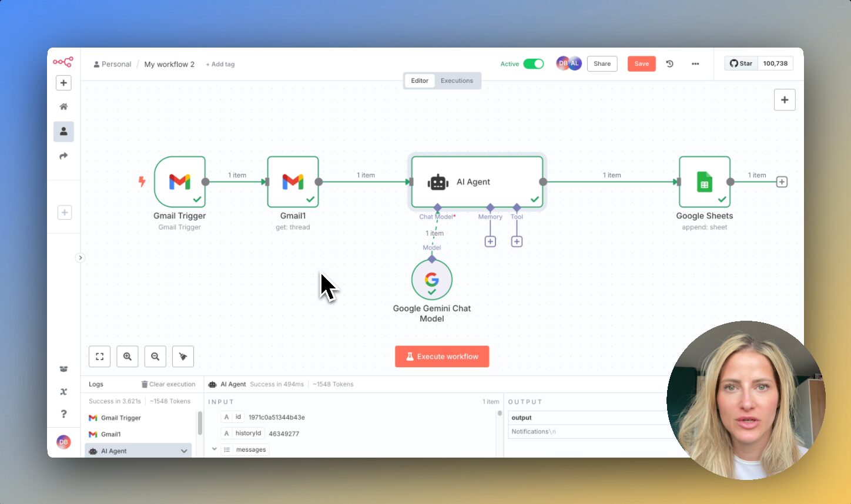This screenshot has width=851, height=504.
Task: Click the zoom in canvas button
Action: (x=128, y=356)
